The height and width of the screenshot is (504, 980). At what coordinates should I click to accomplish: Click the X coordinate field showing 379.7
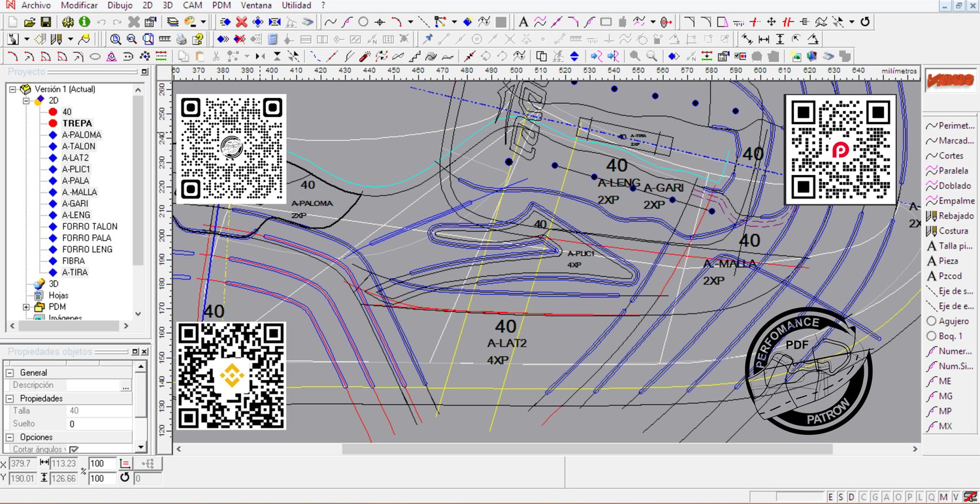(x=22, y=464)
